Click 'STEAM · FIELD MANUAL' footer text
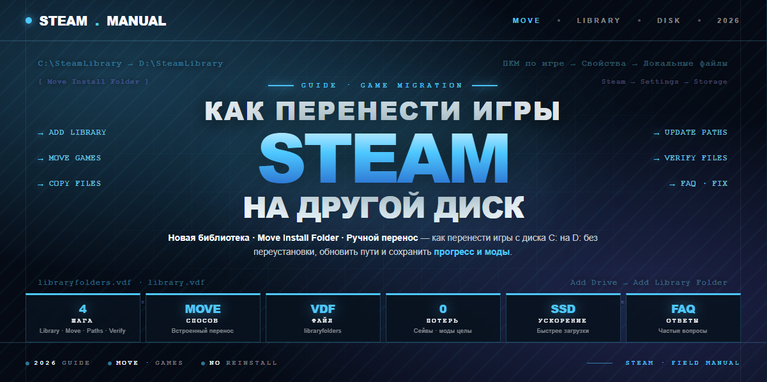767x382 pixels. [x=682, y=363]
